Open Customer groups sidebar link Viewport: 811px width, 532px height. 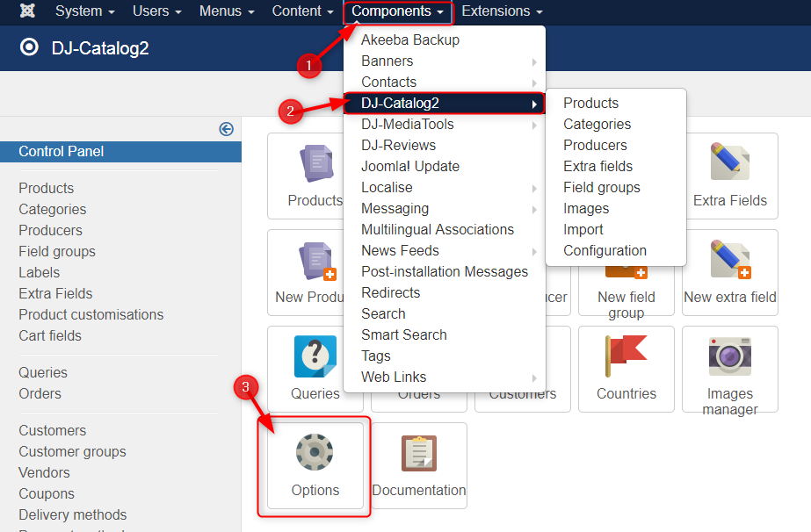pyautogui.click(x=72, y=452)
